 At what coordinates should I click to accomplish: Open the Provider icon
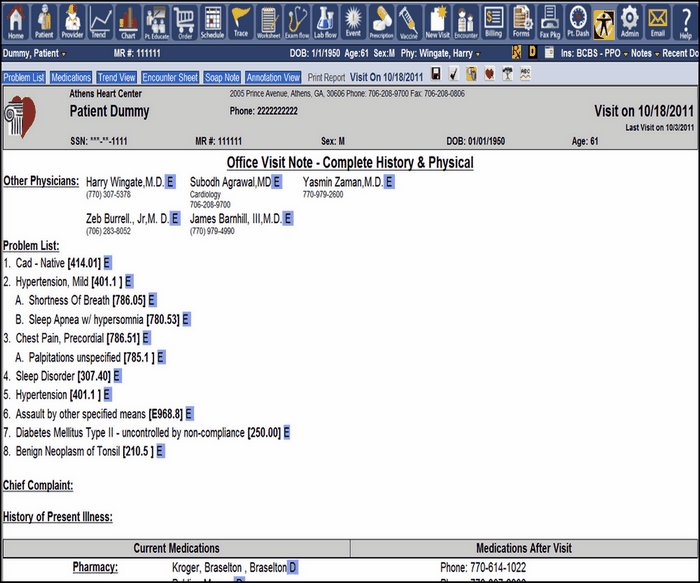(x=72, y=21)
